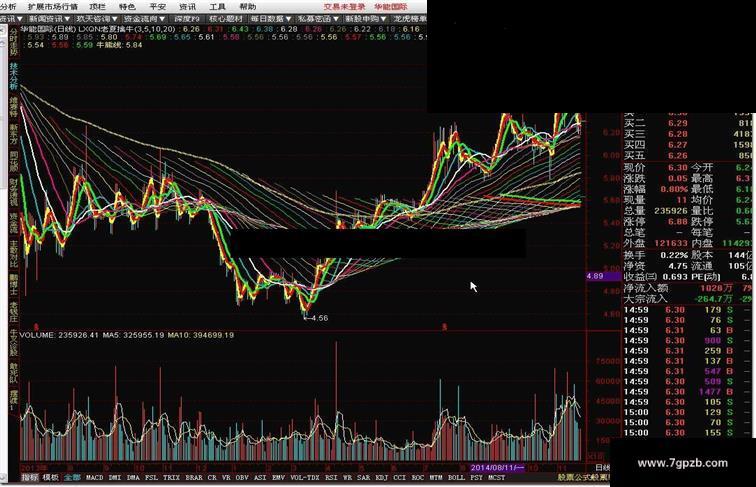Click the 净流入额 row
This screenshot has width=756, height=487.
[x=688, y=288]
